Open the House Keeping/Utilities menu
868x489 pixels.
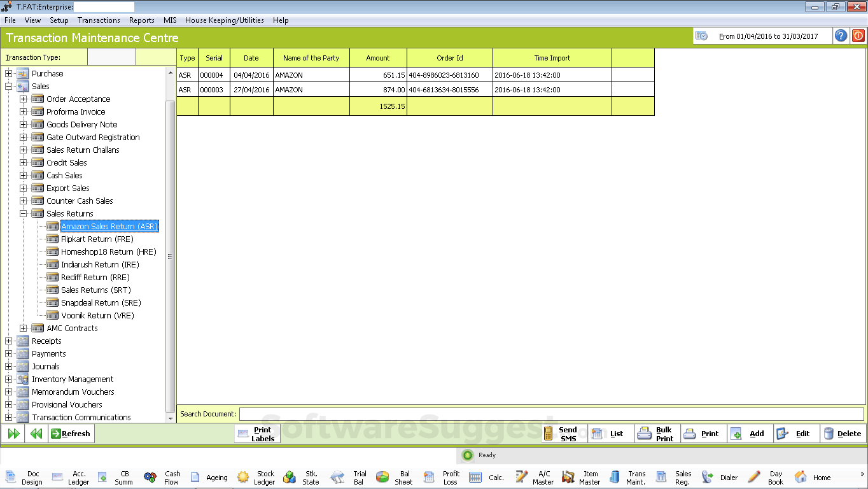coord(224,20)
